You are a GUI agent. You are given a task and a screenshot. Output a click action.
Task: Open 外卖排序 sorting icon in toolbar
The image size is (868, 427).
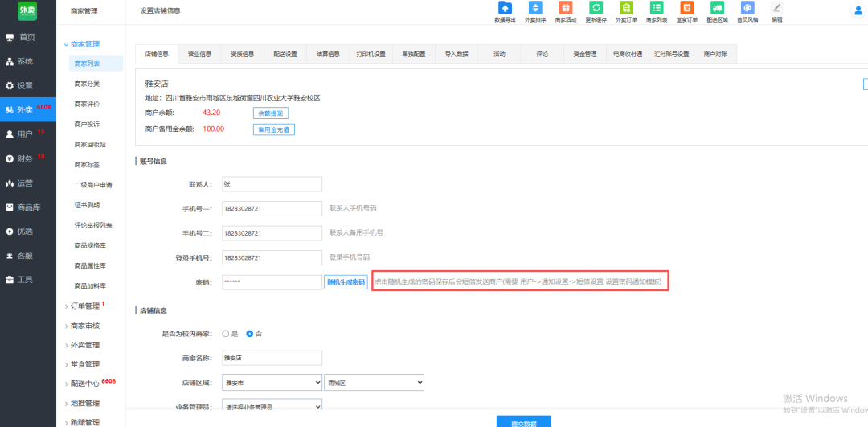tap(534, 8)
